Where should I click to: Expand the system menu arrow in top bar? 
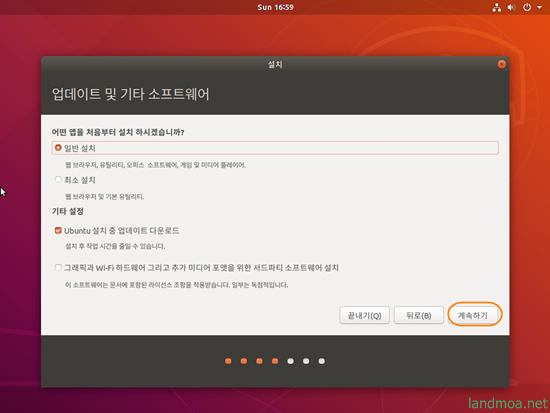pos(539,7)
